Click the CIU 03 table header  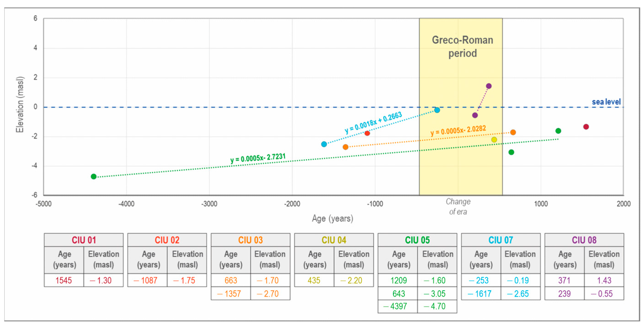point(251,240)
